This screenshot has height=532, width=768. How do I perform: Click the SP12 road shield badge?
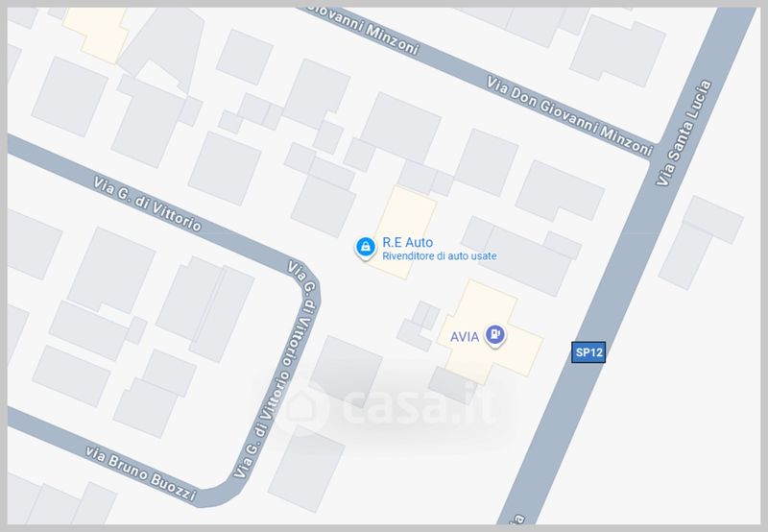click(x=588, y=352)
